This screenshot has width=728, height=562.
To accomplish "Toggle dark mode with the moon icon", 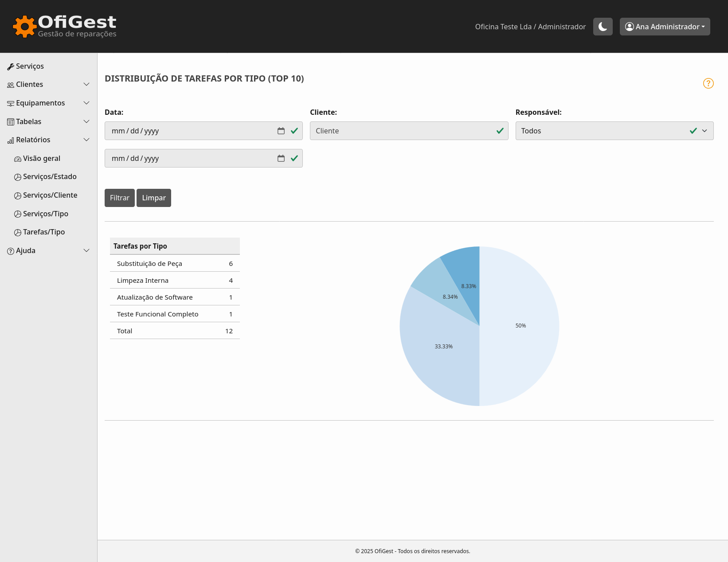I will 603,27.
